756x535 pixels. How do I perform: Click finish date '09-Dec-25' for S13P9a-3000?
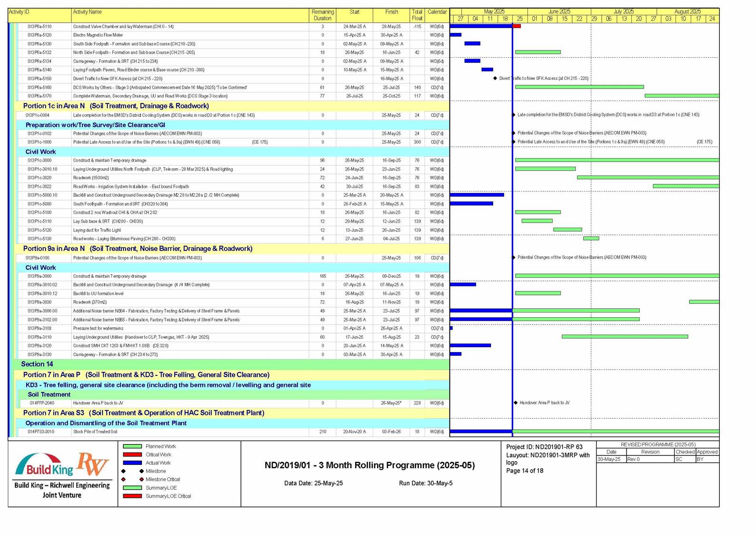[391, 276]
